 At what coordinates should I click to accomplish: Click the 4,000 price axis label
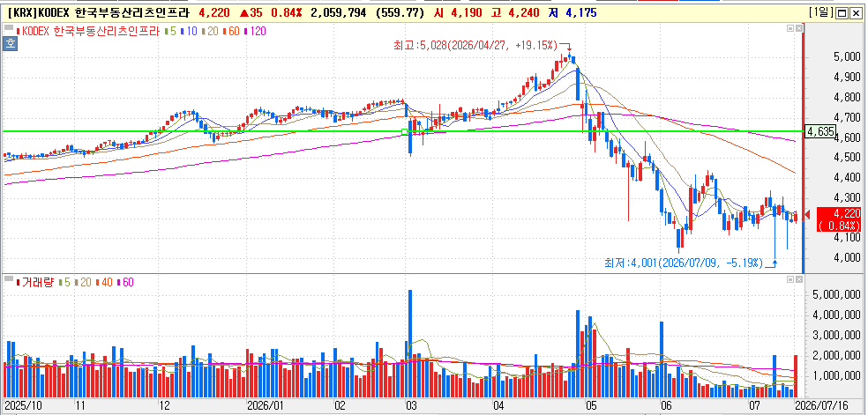pos(846,257)
